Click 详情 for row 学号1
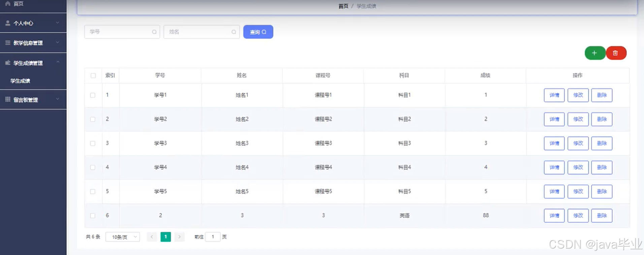The height and width of the screenshot is (255, 644). point(554,95)
